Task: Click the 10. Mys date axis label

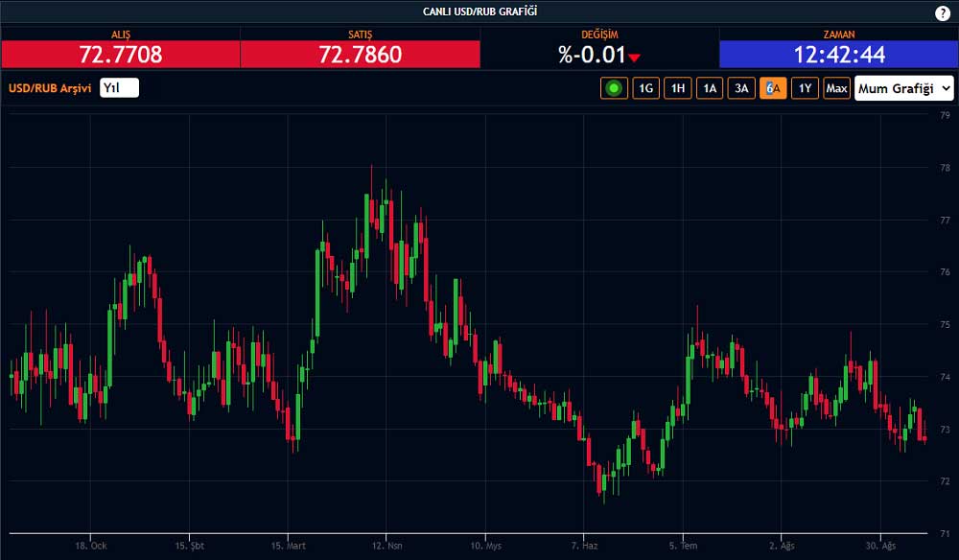Action: tap(485, 546)
